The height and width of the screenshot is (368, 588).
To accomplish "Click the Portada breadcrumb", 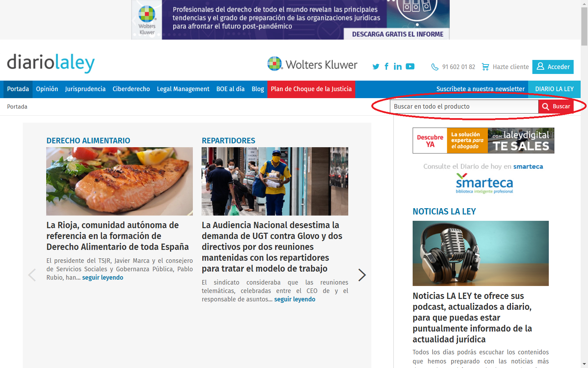I will pyautogui.click(x=17, y=107).
